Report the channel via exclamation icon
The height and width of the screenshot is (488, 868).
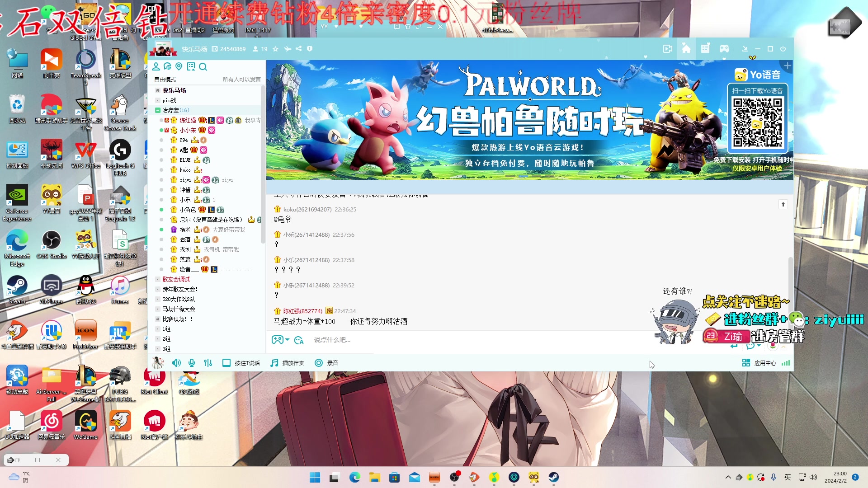pyautogui.click(x=310, y=49)
